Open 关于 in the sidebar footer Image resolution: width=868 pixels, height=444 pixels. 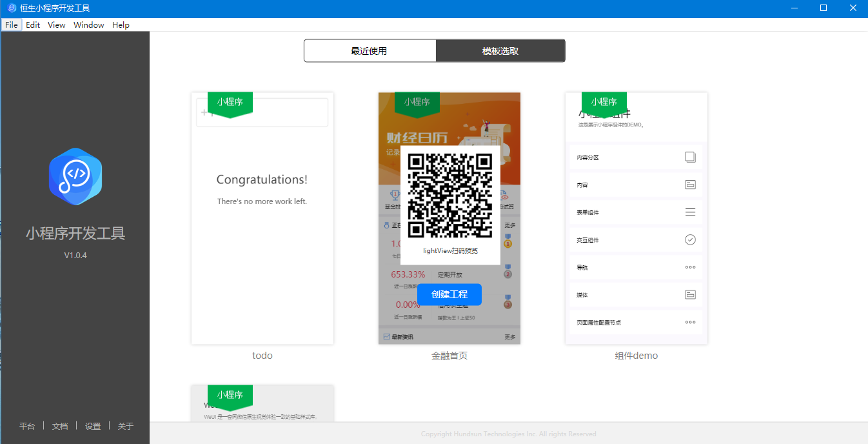pos(126,426)
